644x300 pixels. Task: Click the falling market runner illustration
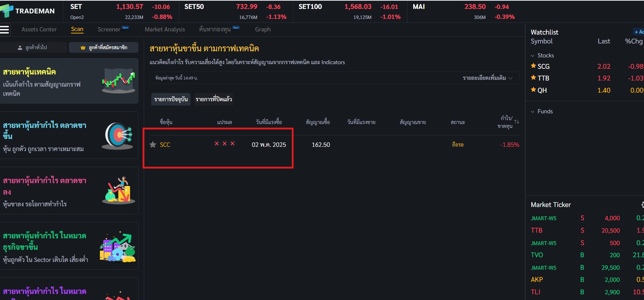(x=118, y=190)
